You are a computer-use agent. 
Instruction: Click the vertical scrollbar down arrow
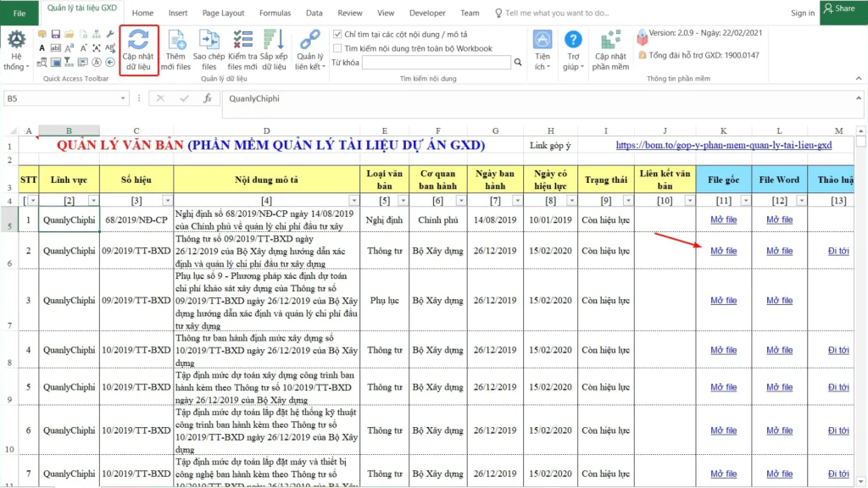point(860,481)
